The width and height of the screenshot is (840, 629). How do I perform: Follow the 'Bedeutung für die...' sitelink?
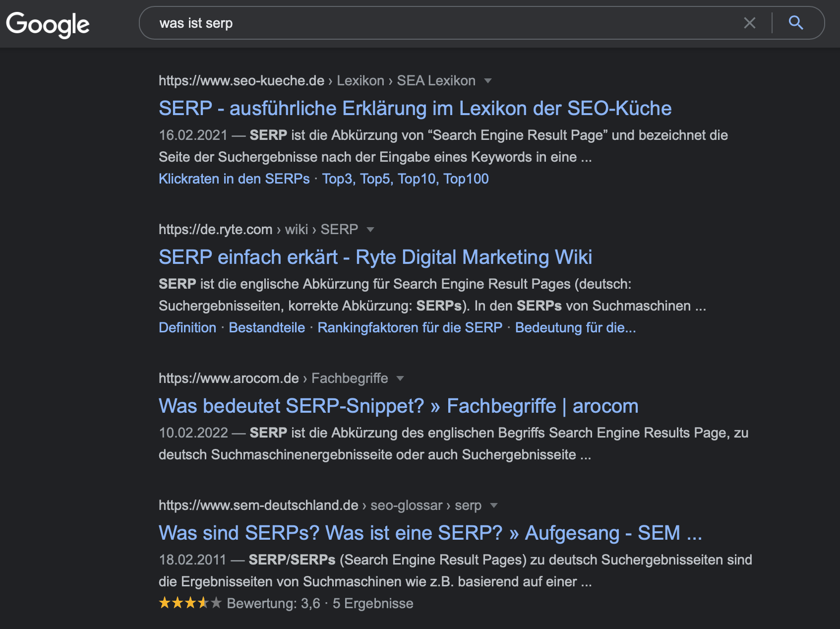point(575,327)
